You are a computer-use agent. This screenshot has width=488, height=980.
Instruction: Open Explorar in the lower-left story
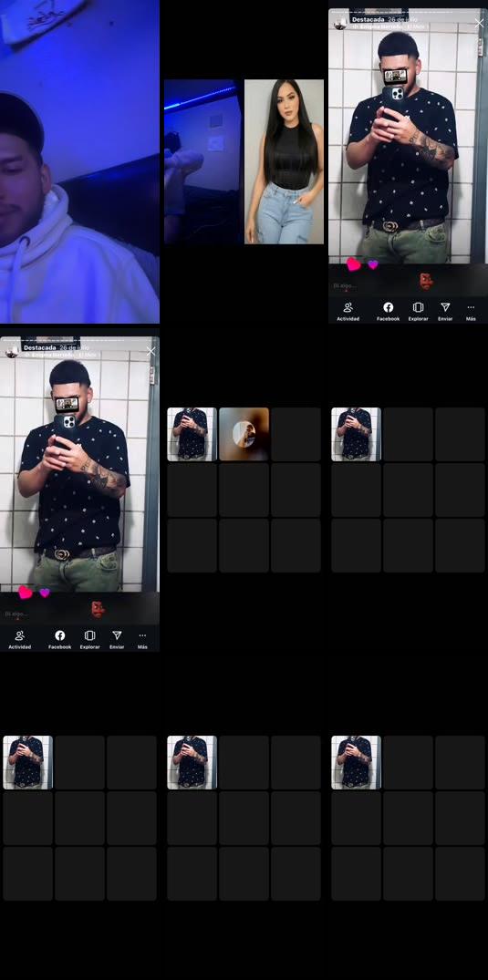[x=89, y=639]
